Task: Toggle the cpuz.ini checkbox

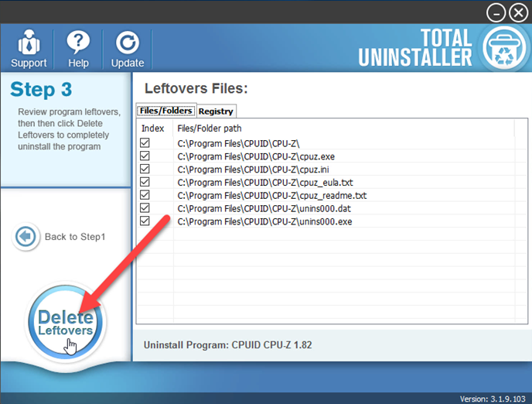Action: pyautogui.click(x=145, y=169)
